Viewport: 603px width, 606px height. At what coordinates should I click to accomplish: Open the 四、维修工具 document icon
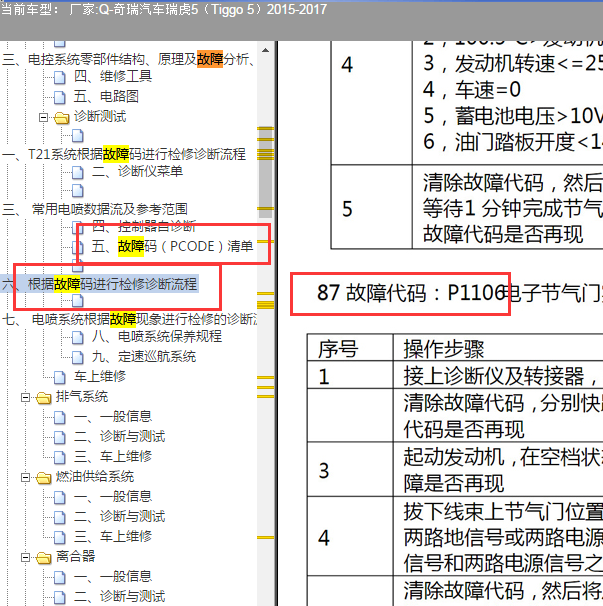pos(60,77)
